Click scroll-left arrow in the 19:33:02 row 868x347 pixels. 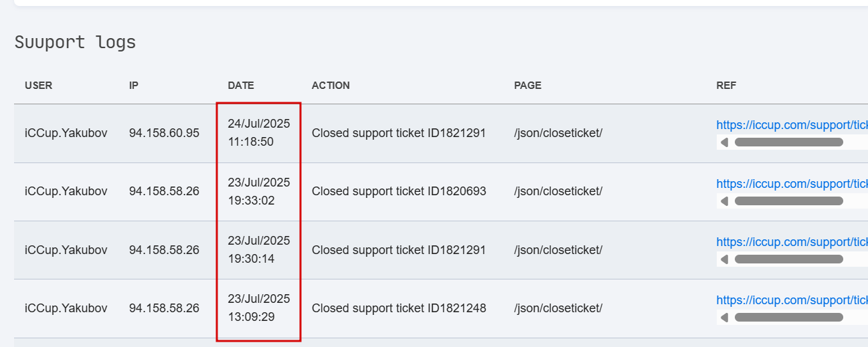click(x=723, y=201)
